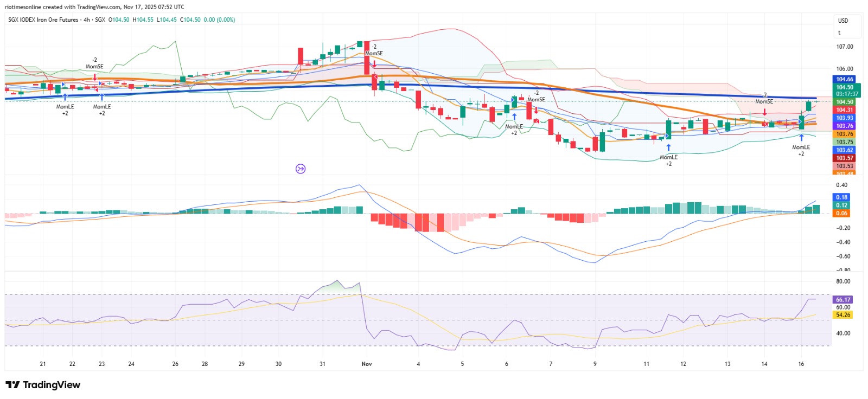
Task: Click the RSI 80.00 scale value
Action: pyautogui.click(x=843, y=281)
